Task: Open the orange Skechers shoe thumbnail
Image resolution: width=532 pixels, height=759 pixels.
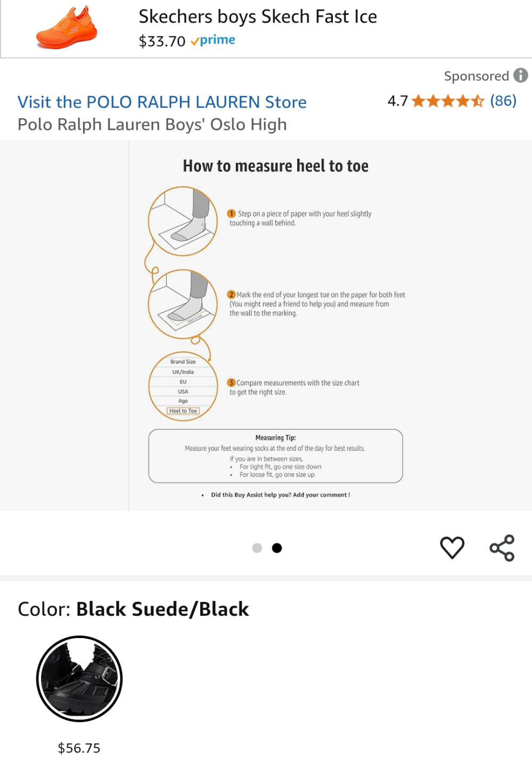Action: 67,28
